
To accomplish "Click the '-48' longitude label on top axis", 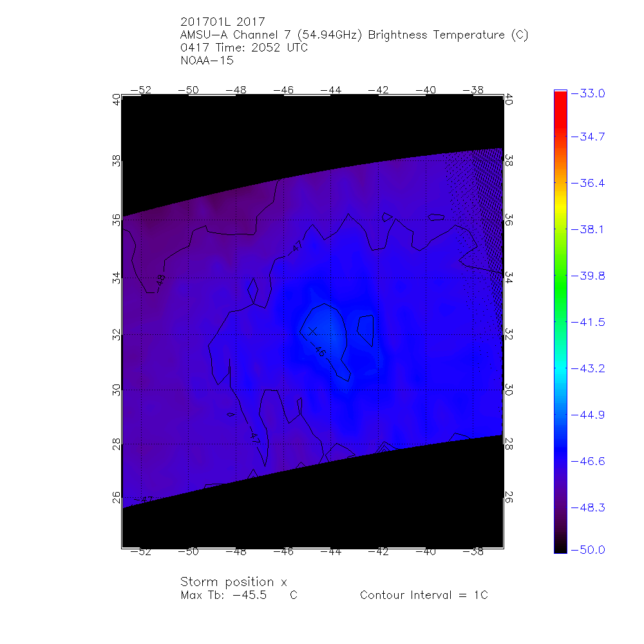I will point(236,90).
